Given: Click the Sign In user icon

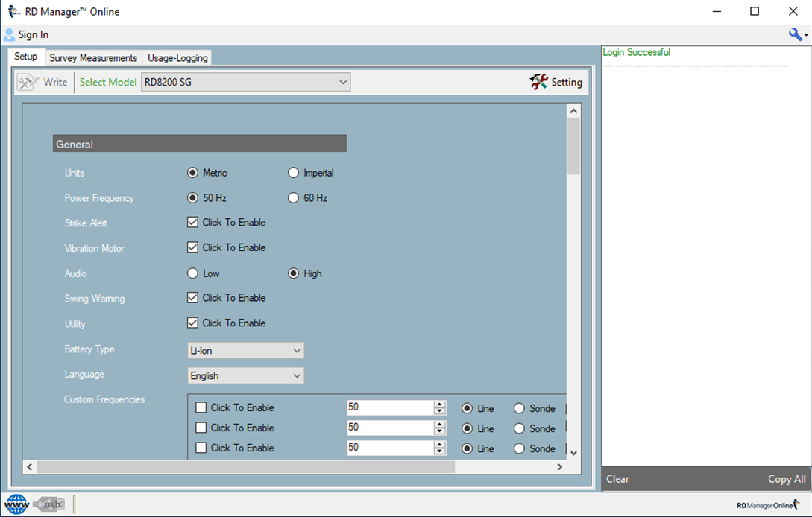Looking at the screenshot, I should [x=10, y=34].
